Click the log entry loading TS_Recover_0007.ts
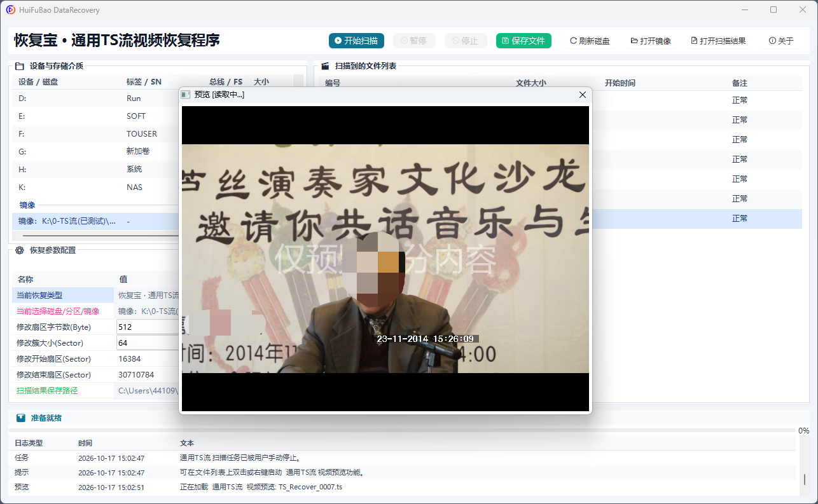The image size is (818, 504). click(x=402, y=487)
